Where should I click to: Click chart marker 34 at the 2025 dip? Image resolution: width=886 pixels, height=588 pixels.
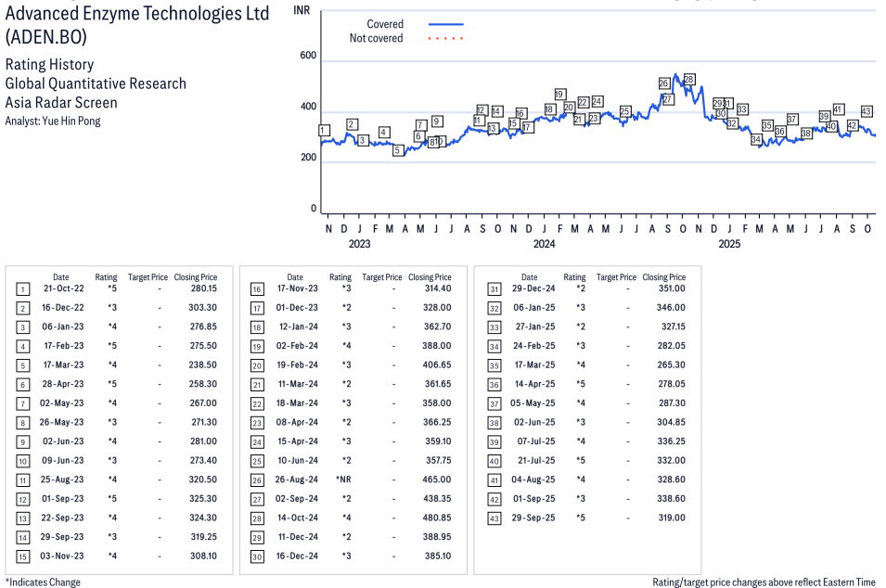(x=756, y=140)
